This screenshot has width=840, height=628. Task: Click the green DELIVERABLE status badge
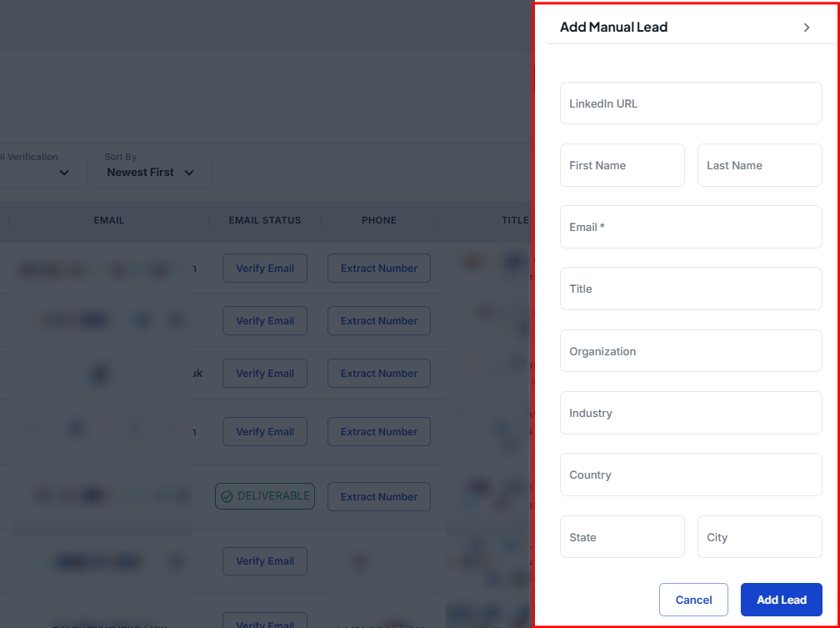coord(264,496)
